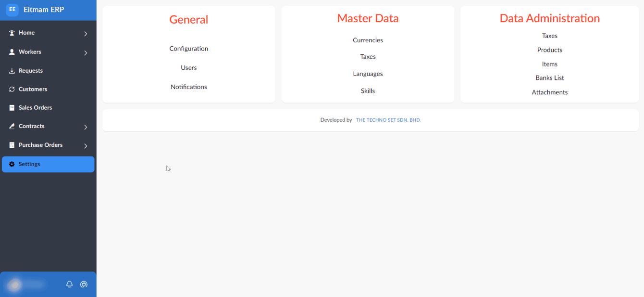Image resolution: width=644 pixels, height=297 pixels.
Task: Open notifications bell icon
Action: [x=69, y=284]
